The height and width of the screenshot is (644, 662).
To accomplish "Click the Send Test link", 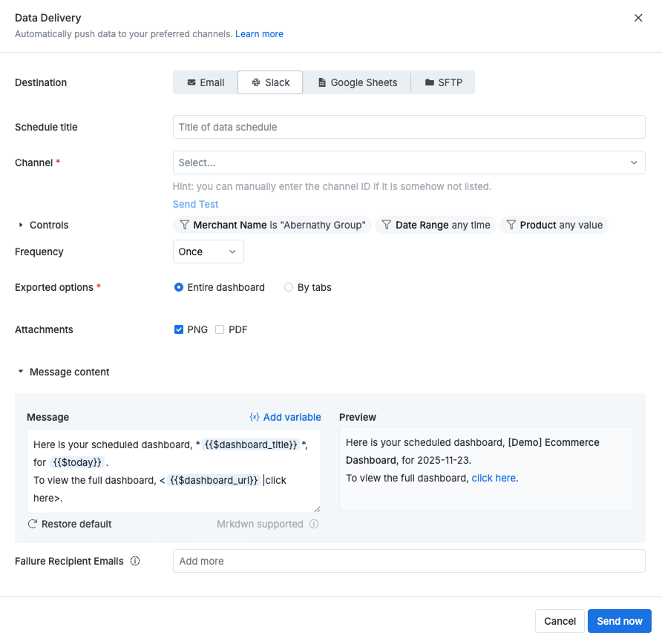I will tap(195, 204).
